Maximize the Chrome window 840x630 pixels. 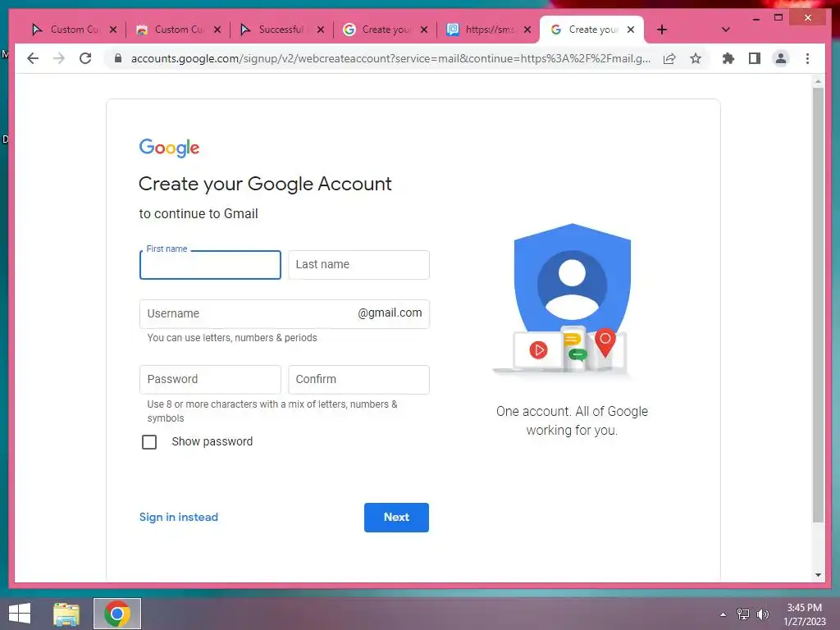click(778, 18)
